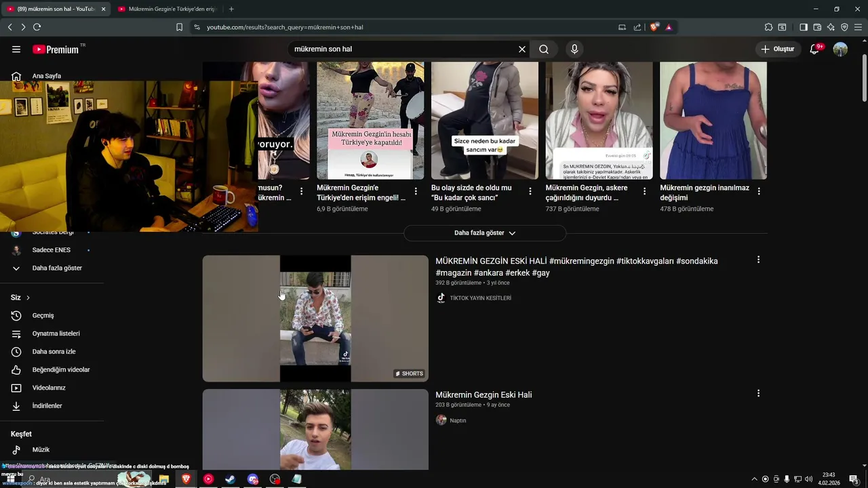
Task: Open Brave VPN shield icon
Action: [x=844, y=27]
